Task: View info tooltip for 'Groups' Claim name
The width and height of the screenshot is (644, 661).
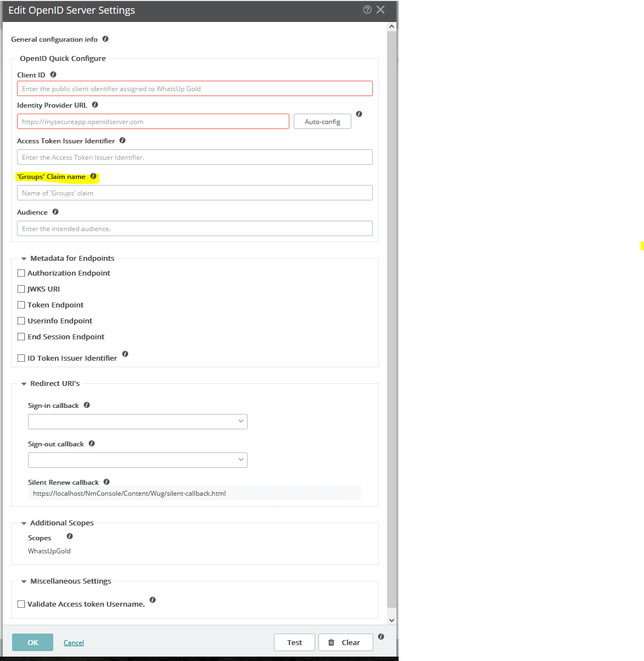Action: pos(93,176)
